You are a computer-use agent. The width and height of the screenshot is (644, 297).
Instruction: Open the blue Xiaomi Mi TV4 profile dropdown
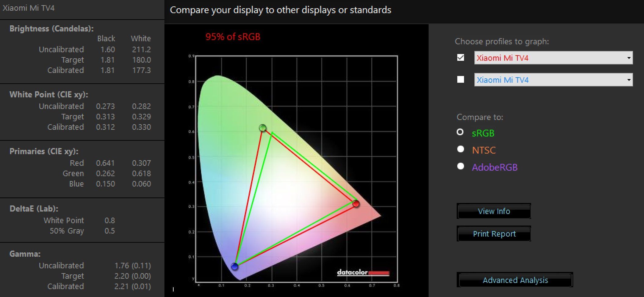click(x=553, y=80)
